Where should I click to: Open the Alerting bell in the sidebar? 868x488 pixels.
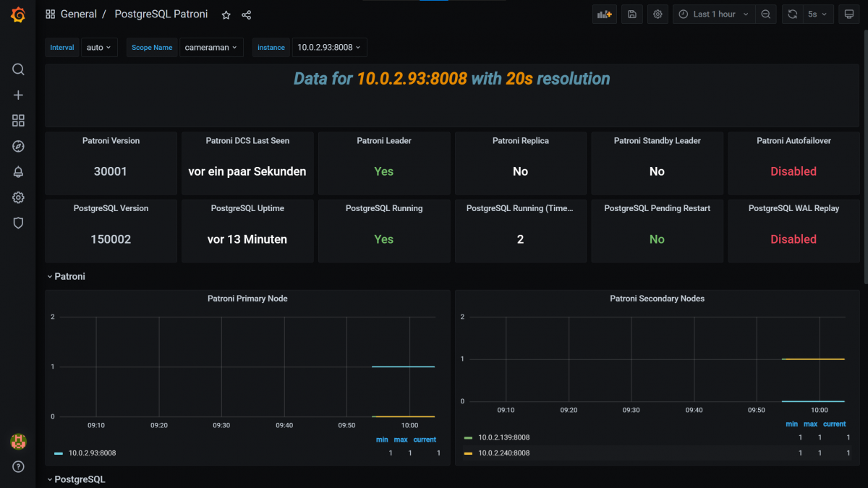pos(18,171)
